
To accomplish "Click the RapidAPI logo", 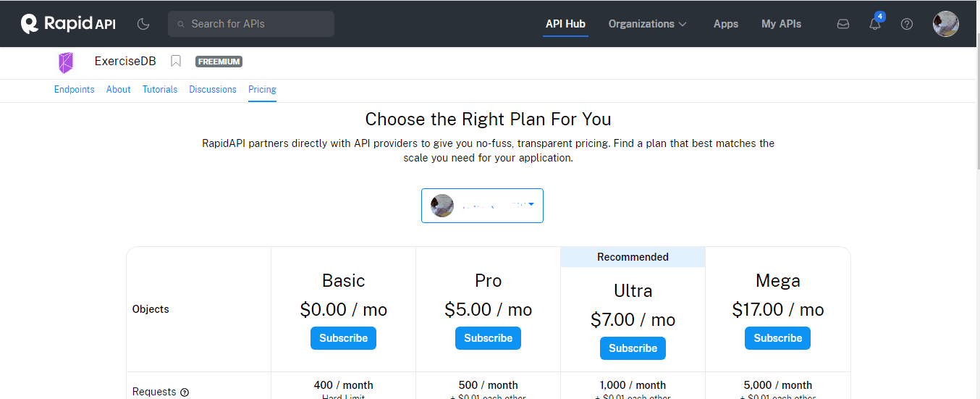I will (68, 24).
